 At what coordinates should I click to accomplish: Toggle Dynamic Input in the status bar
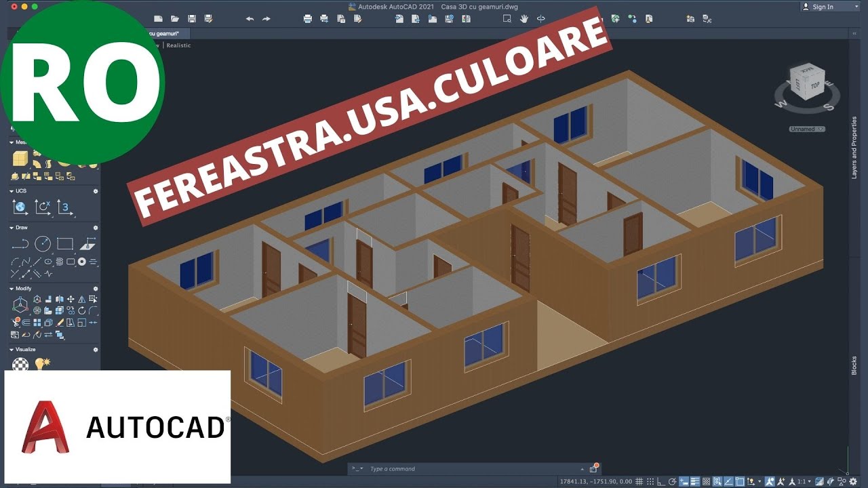tap(684, 481)
